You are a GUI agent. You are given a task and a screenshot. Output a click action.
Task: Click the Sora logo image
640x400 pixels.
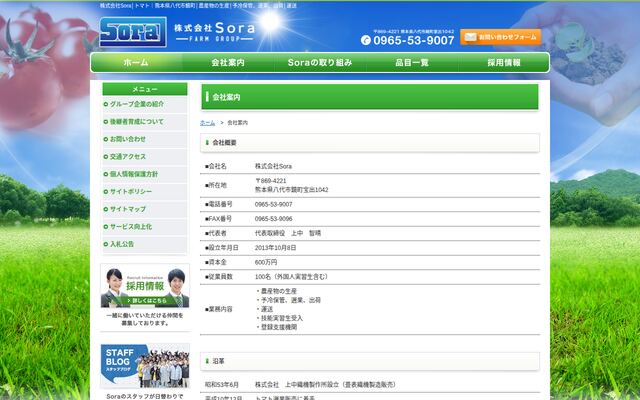[x=133, y=32]
